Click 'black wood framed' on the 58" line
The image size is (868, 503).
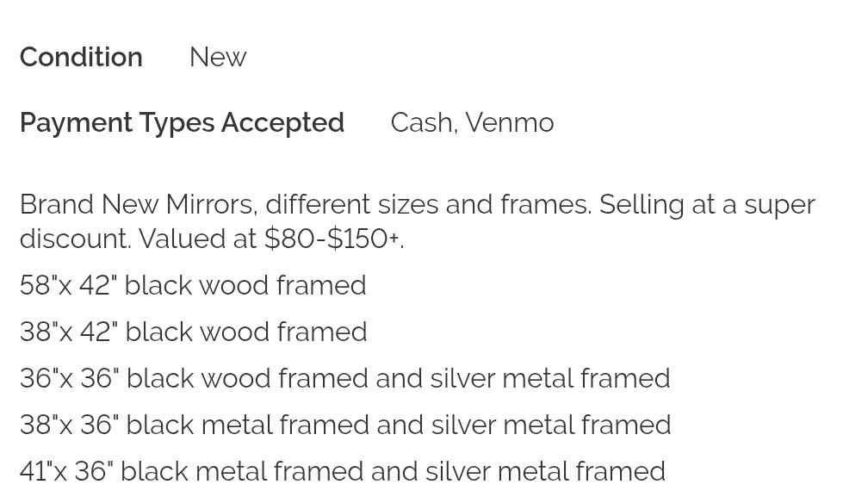click(245, 285)
